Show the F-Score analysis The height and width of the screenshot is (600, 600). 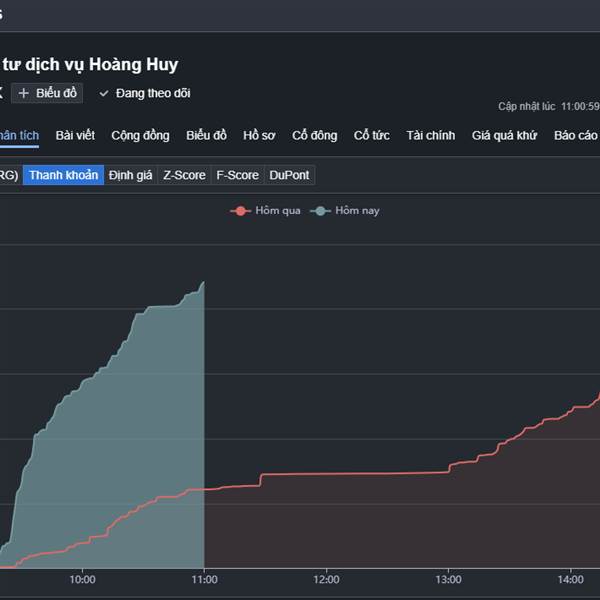[x=237, y=175]
